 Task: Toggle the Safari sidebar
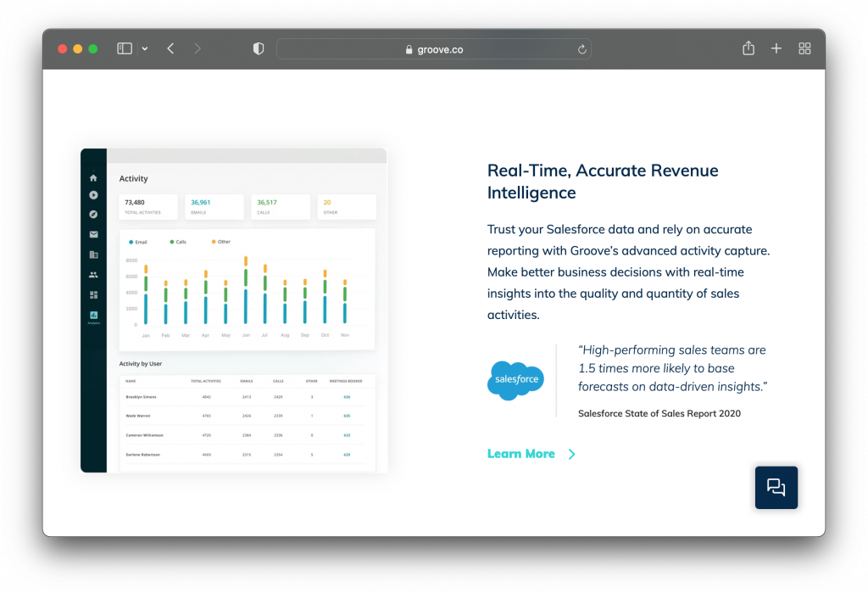coord(125,49)
